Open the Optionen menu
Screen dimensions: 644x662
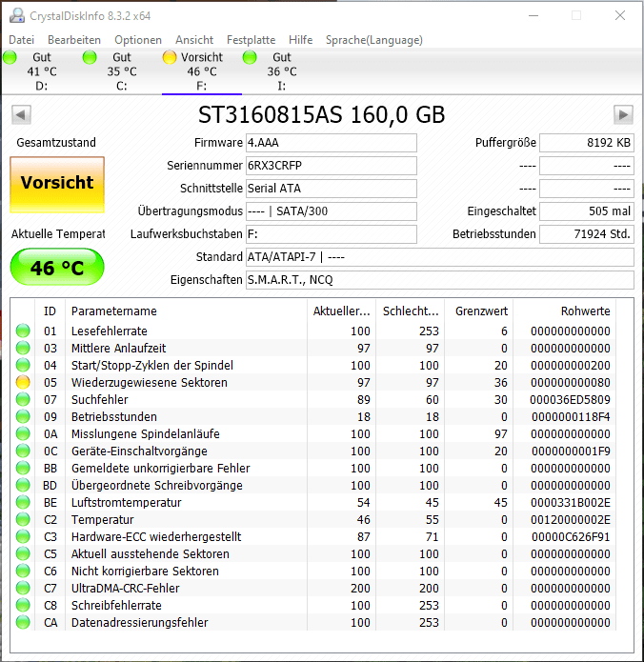tap(138, 40)
